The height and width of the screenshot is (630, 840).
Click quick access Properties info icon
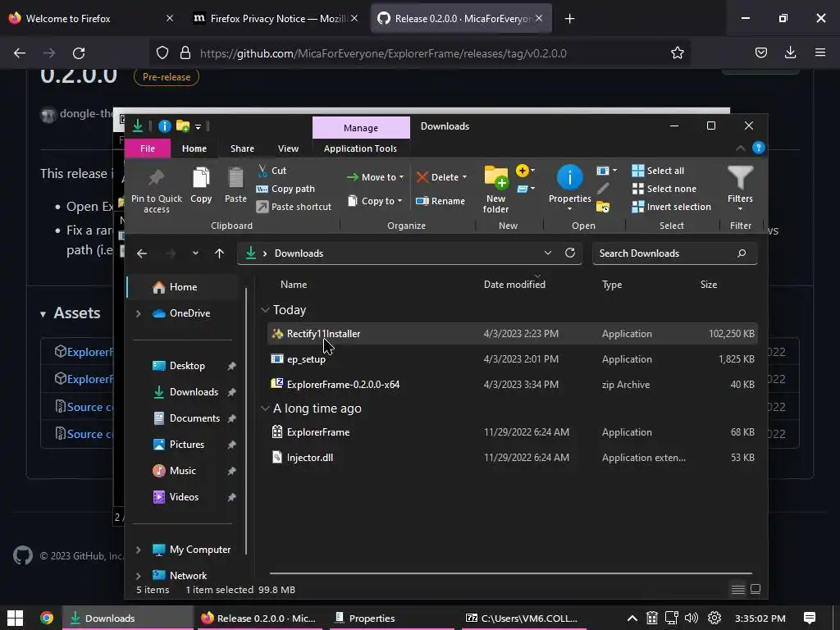[x=164, y=126]
